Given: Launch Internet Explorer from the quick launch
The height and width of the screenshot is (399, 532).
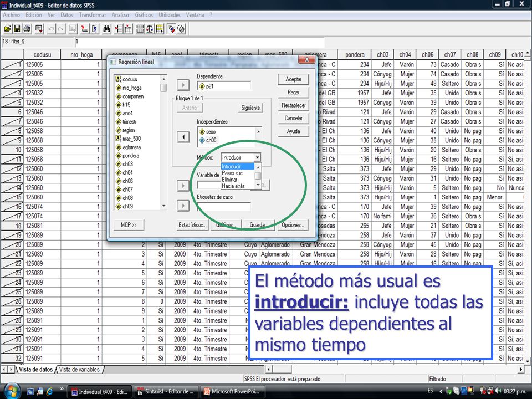Looking at the screenshot, I should pos(50,391).
